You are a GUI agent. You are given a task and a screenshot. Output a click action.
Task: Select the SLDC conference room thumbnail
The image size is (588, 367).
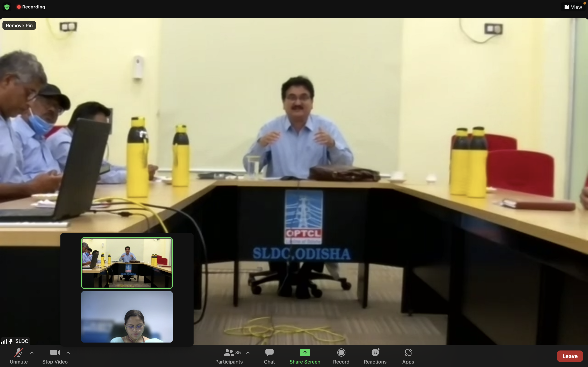click(127, 263)
